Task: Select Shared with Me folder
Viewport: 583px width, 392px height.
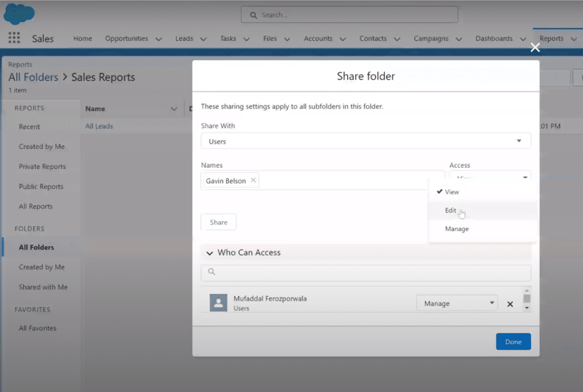Action: [43, 287]
